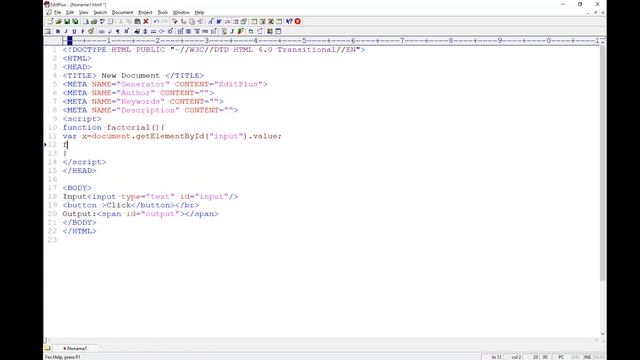Open the Help menu
Viewport: 640px width, 360px height.
(199, 12)
